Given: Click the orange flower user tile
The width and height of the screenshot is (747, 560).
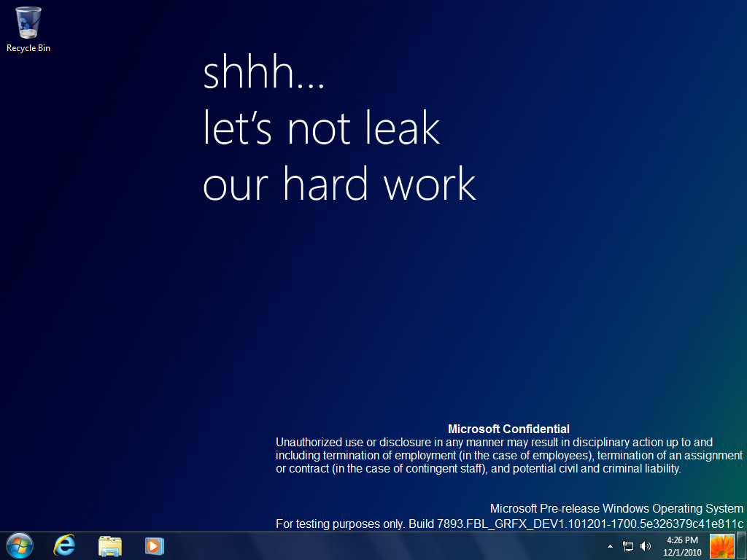Looking at the screenshot, I should coord(721,545).
